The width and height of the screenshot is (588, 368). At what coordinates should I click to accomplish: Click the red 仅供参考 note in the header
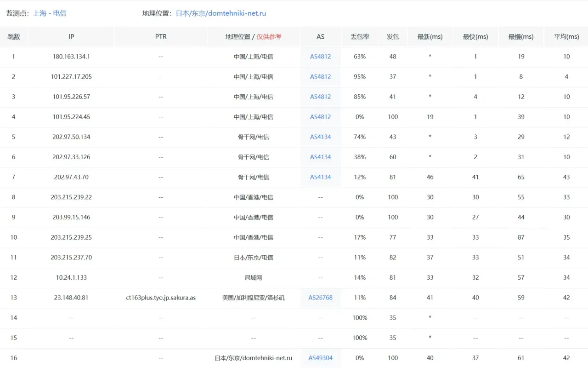(x=269, y=37)
